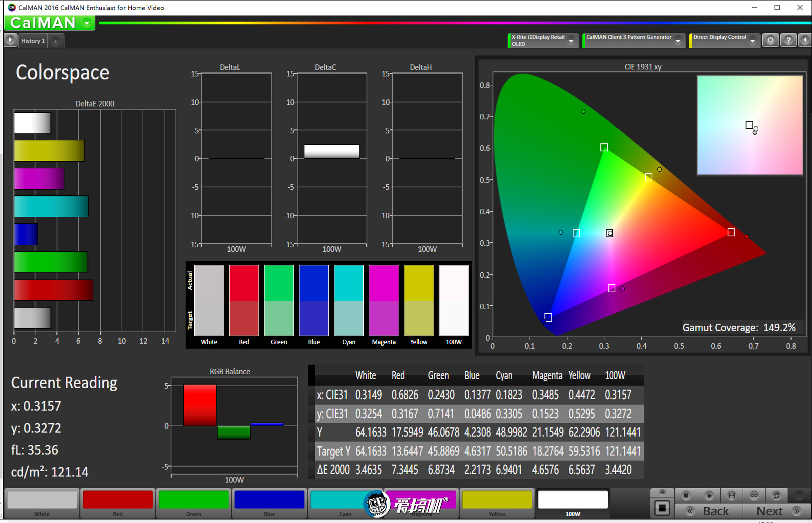Expand the Direct Display Control dropdown
The image size is (812, 523).
coord(753,41)
